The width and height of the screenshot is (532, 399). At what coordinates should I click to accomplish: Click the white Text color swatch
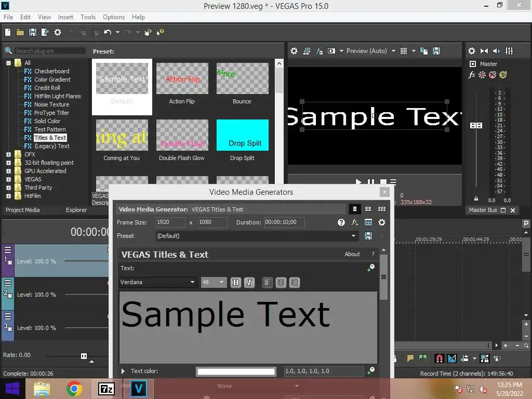tap(236, 371)
